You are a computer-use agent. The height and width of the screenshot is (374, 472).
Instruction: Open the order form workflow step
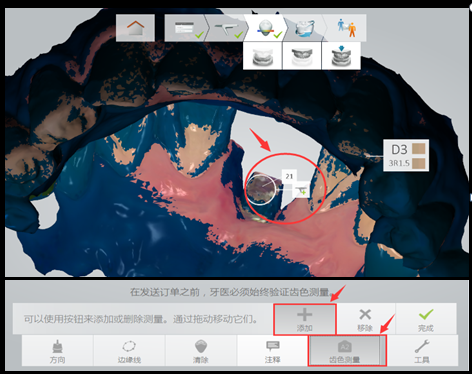[x=185, y=28]
